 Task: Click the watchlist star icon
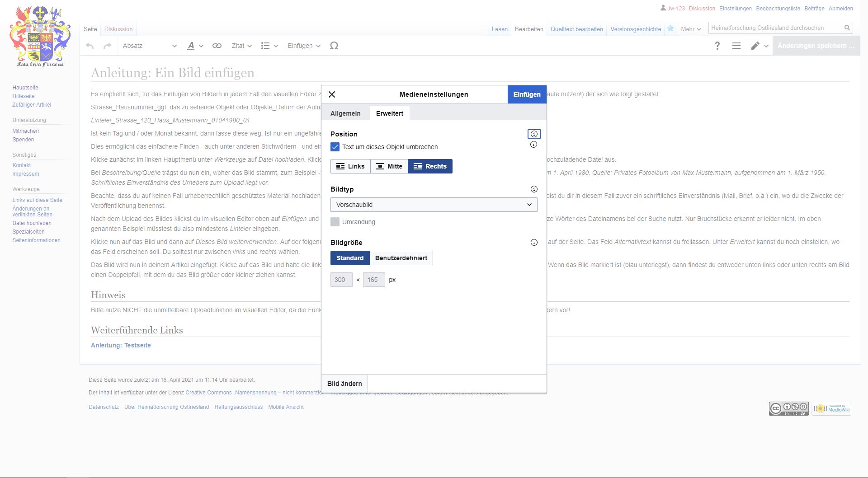pos(670,28)
